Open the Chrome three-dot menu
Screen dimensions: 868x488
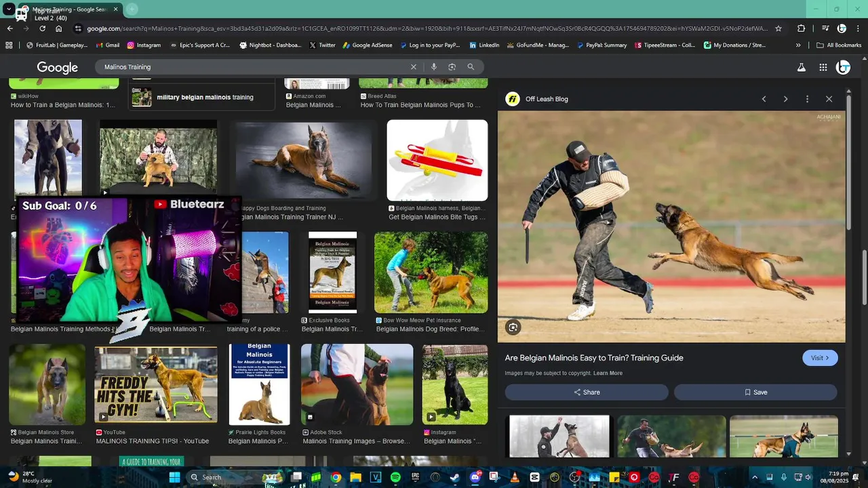859,28
